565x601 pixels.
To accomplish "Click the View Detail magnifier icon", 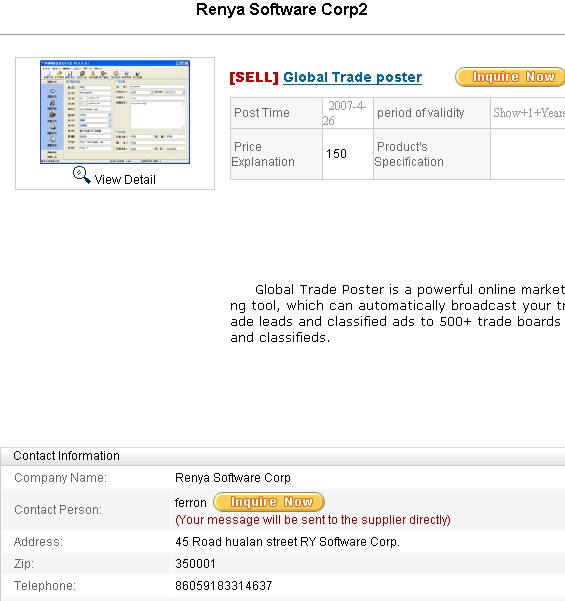I will click(81, 175).
